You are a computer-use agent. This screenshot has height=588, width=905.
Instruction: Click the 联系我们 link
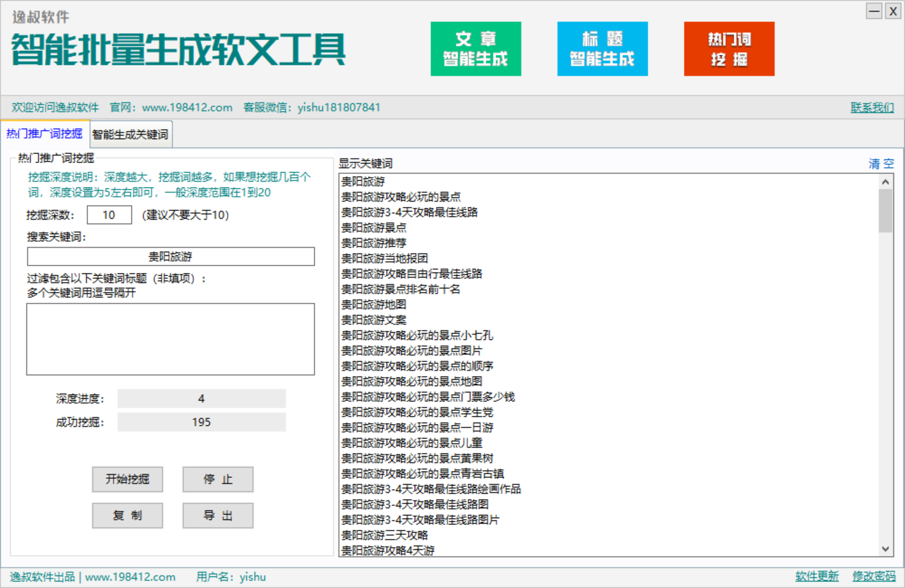click(x=872, y=107)
